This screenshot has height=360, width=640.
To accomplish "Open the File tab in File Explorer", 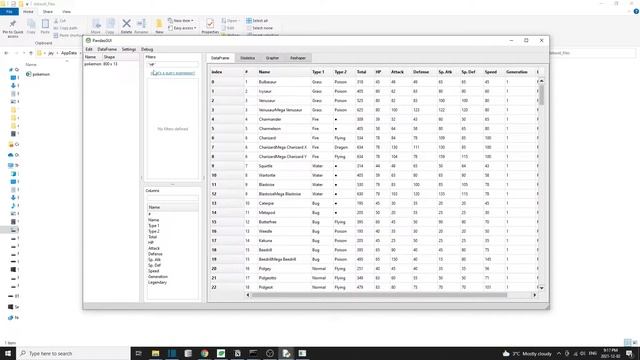I will [x=9, y=12].
